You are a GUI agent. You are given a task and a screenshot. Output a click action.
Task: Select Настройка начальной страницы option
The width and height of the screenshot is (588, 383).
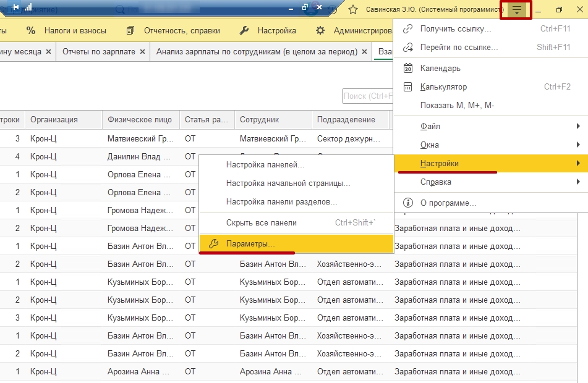[x=288, y=183]
